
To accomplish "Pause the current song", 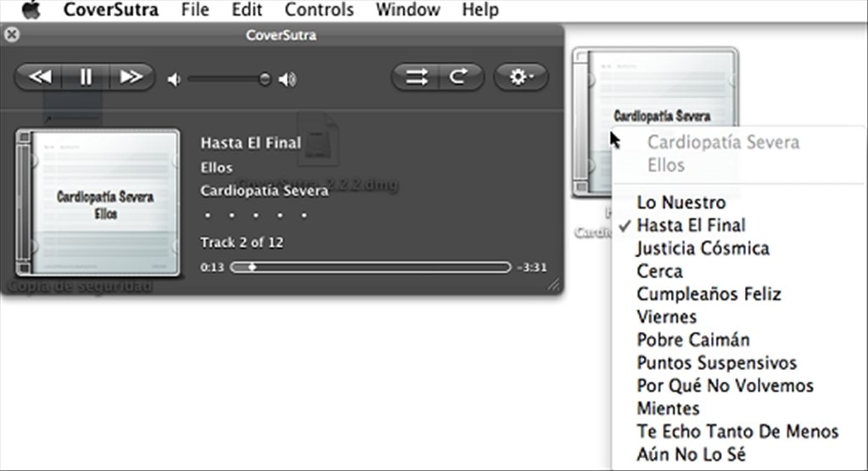I will point(86,77).
